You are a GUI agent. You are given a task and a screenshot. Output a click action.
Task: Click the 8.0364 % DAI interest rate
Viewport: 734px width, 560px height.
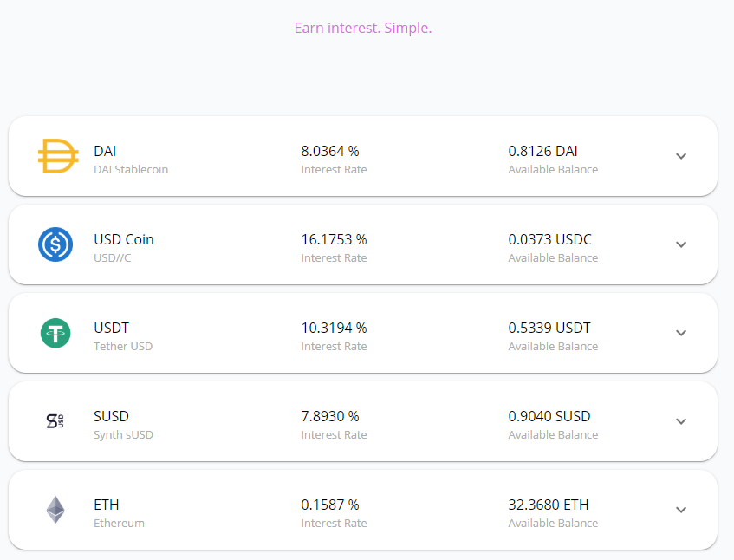pyautogui.click(x=330, y=151)
